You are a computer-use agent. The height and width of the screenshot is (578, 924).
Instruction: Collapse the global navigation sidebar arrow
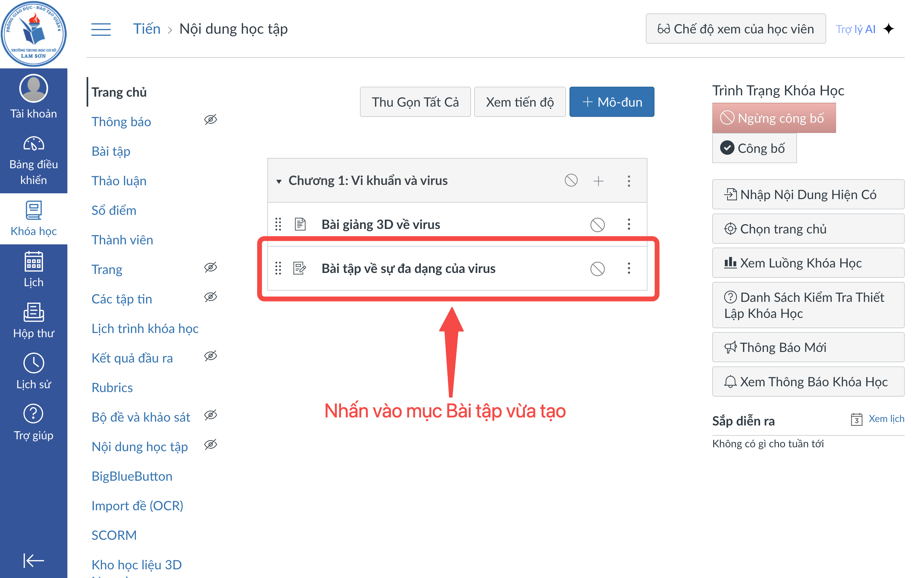34,561
